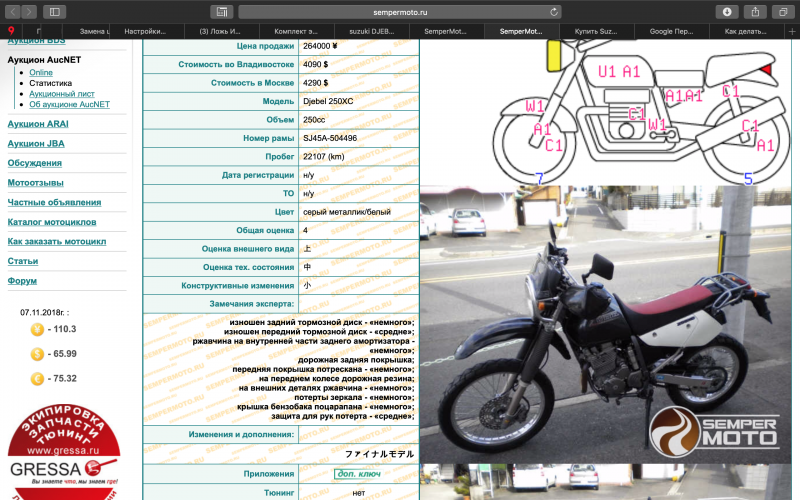Click Vladivostok cost value '4090 $'
Image resolution: width=800 pixels, height=500 pixels.
(x=315, y=64)
